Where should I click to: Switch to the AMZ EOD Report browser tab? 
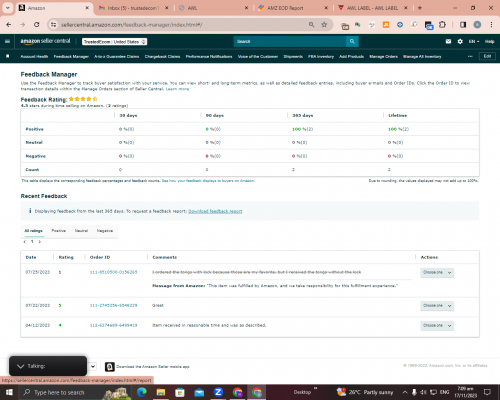coord(293,8)
